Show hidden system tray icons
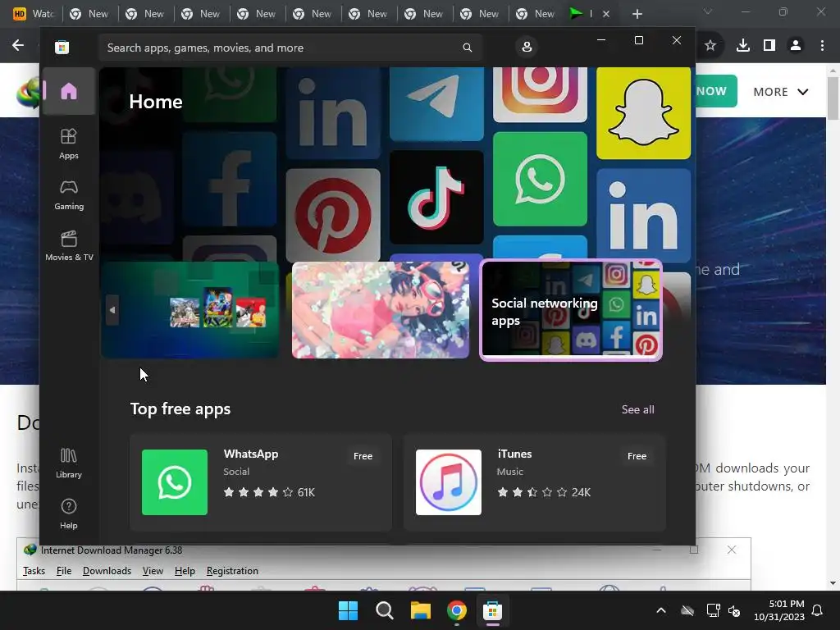840x630 pixels. [x=661, y=610]
